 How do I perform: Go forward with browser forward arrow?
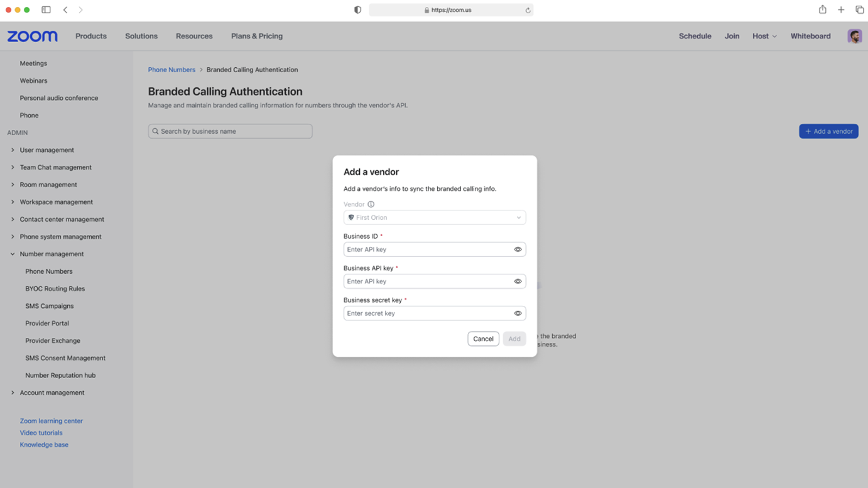[80, 10]
